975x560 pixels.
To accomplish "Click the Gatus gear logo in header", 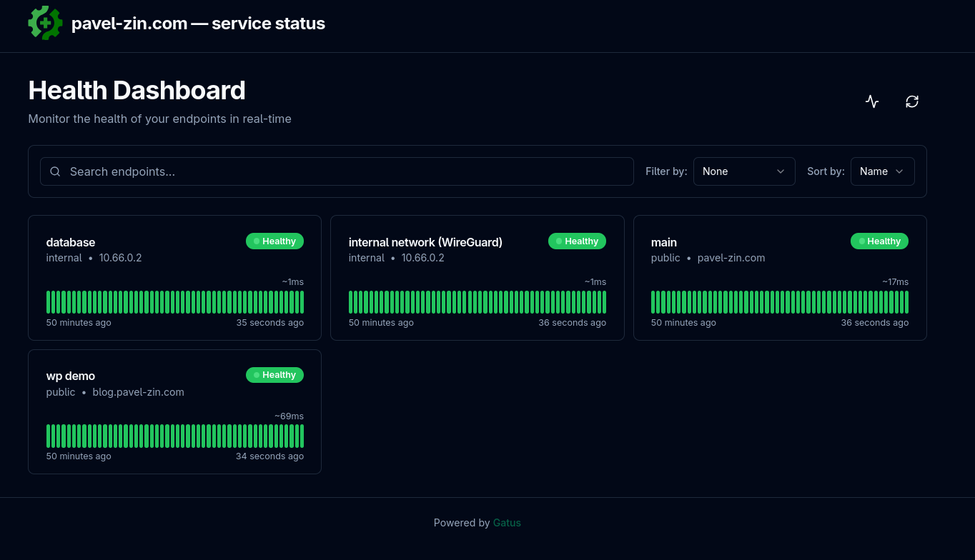I will pos(45,23).
